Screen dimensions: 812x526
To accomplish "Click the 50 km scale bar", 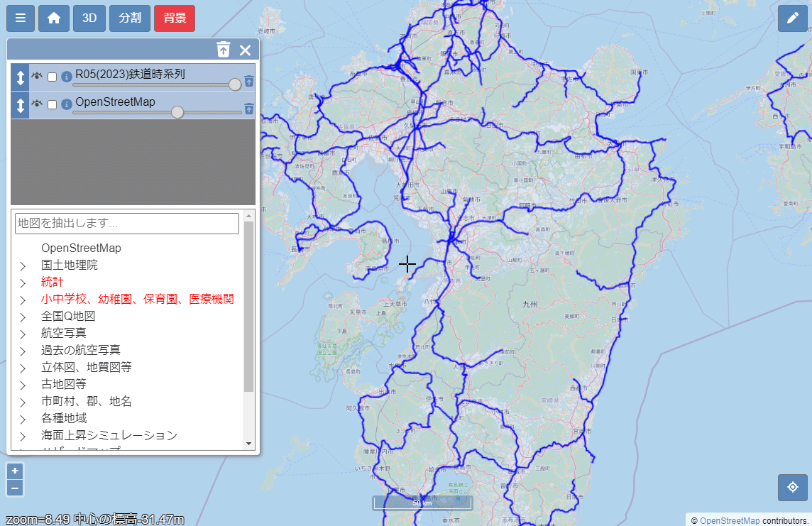I will [422, 503].
